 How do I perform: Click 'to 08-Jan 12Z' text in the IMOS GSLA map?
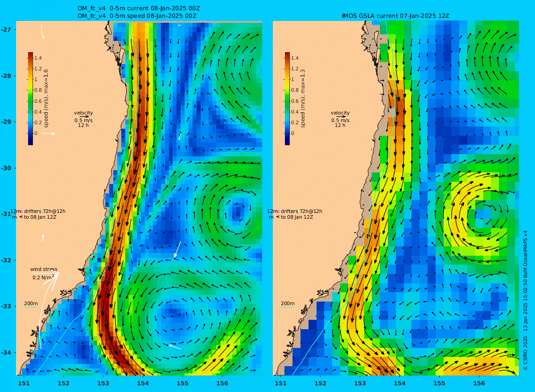(297, 217)
